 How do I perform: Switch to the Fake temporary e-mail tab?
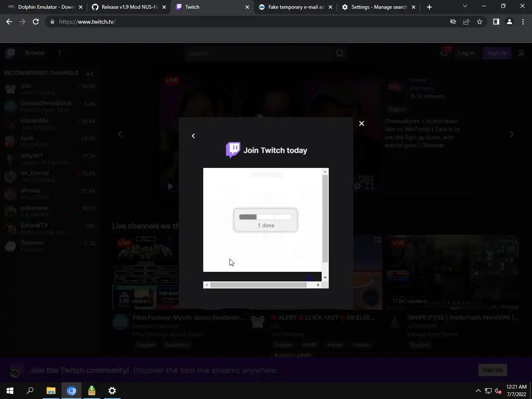point(295,7)
